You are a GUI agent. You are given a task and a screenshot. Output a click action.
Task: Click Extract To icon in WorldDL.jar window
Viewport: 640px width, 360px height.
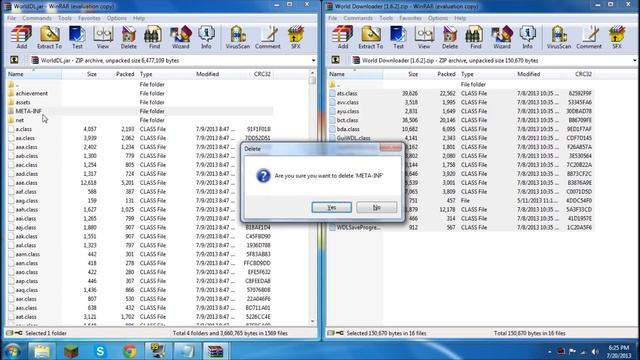tap(49, 37)
